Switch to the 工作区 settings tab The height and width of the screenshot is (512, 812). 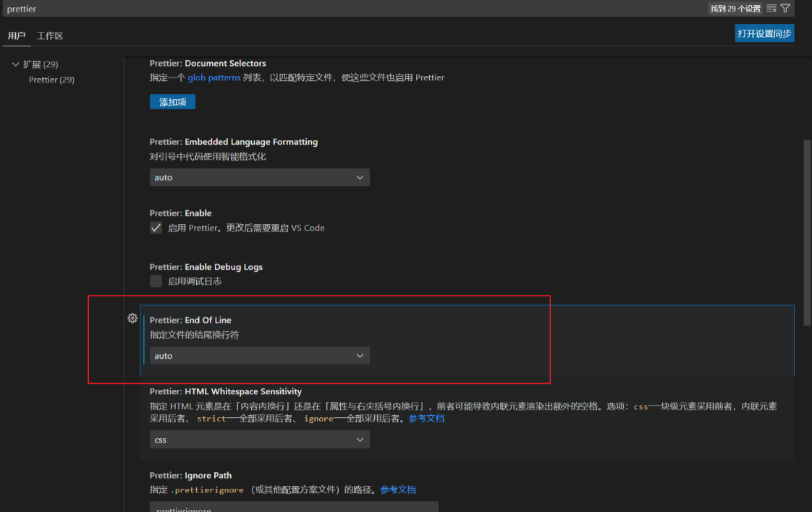pos(50,35)
